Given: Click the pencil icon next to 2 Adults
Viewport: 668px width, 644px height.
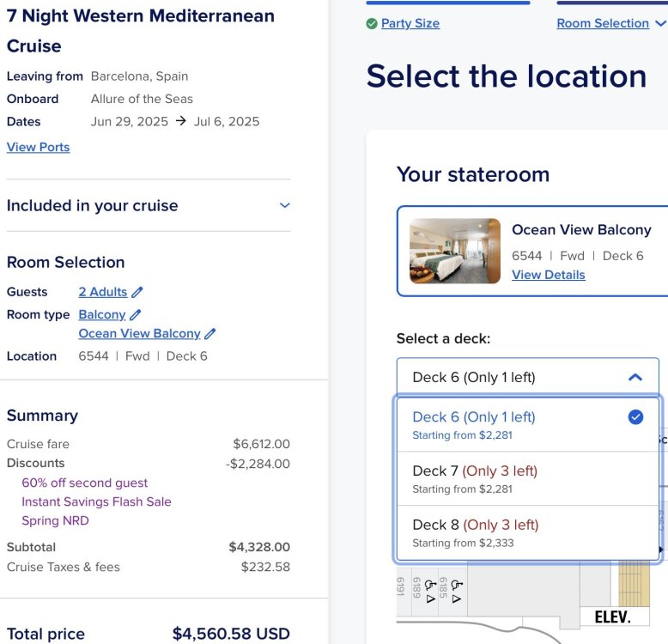Looking at the screenshot, I should (137, 292).
